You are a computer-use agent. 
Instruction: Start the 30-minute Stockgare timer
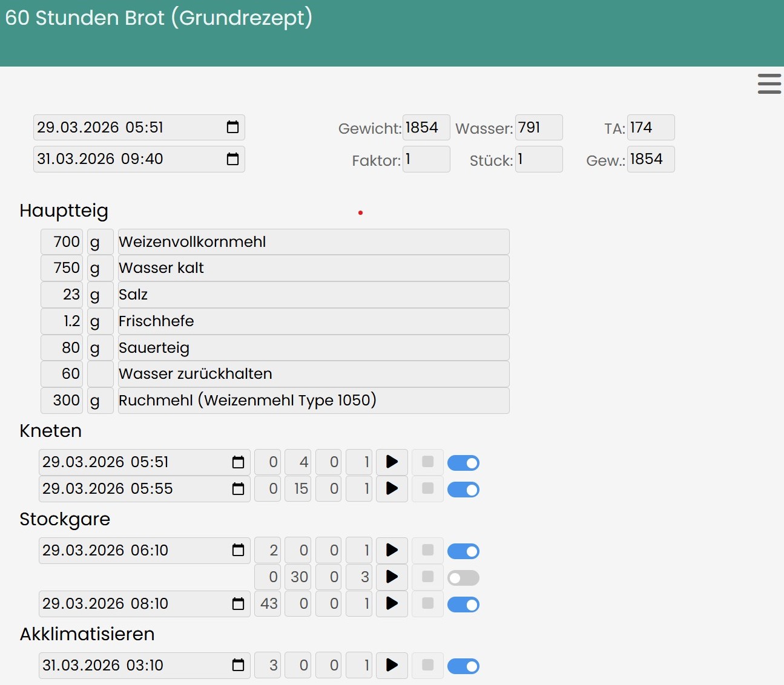pos(392,577)
